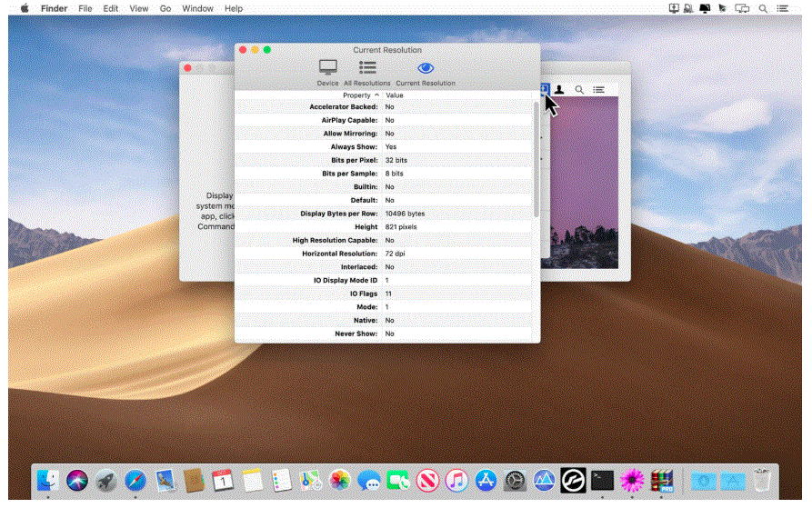
Task: Open the Help menu
Action: 233,8
